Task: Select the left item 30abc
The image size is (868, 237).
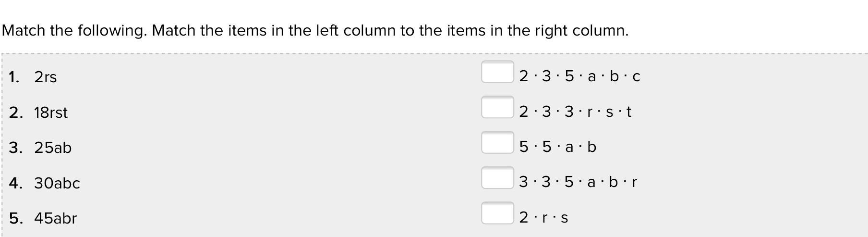Action: [x=57, y=183]
